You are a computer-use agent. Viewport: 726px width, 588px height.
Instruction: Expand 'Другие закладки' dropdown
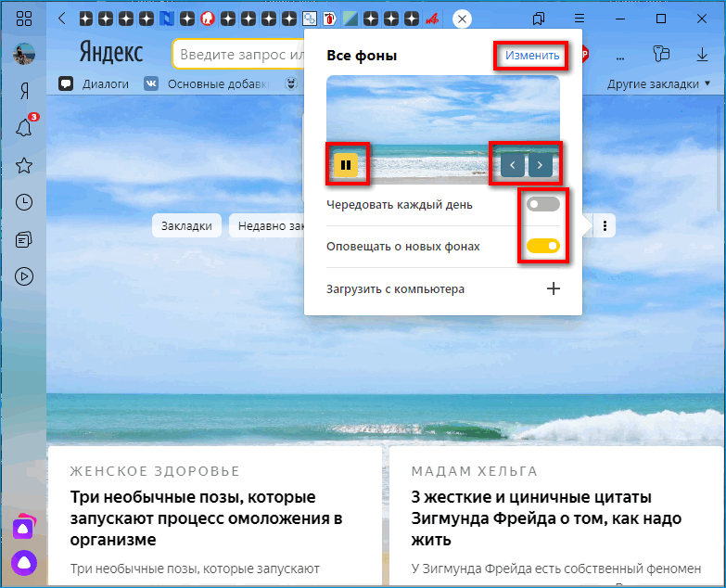[x=658, y=83]
